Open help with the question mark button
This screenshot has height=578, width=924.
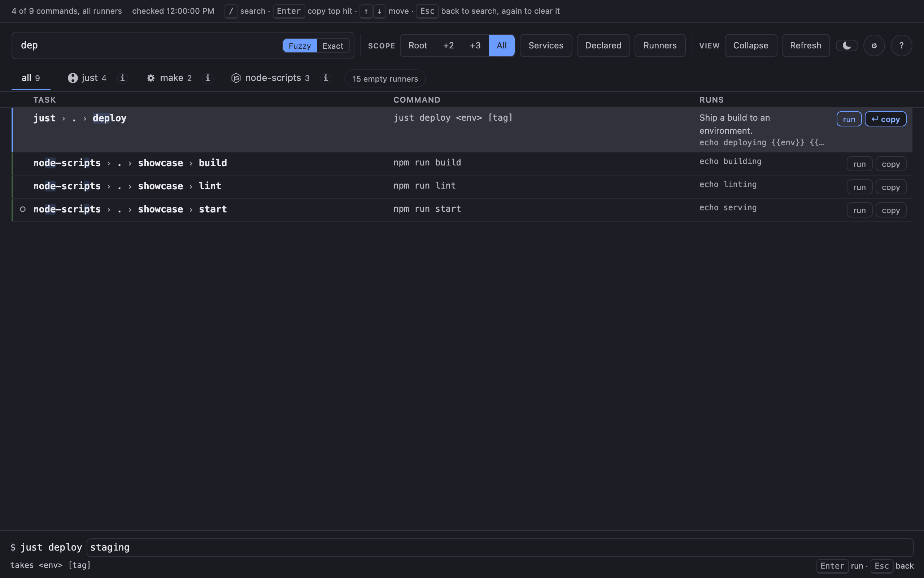coord(901,46)
